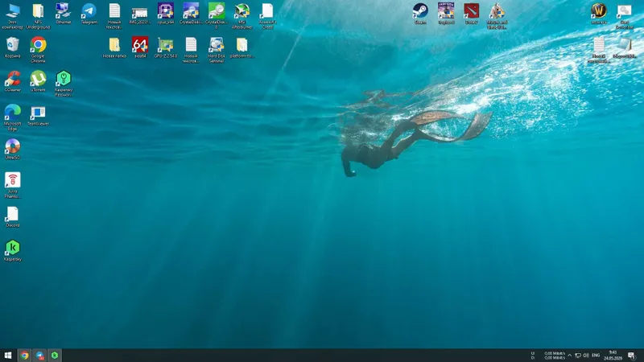This screenshot has height=362, width=644.
Task: Open the Kaspersky desktop shortcut with the K logo
Action: click(x=13, y=250)
